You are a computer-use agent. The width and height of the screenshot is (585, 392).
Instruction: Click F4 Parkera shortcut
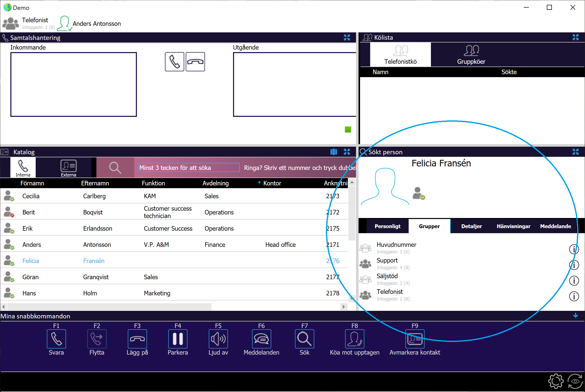(178, 339)
